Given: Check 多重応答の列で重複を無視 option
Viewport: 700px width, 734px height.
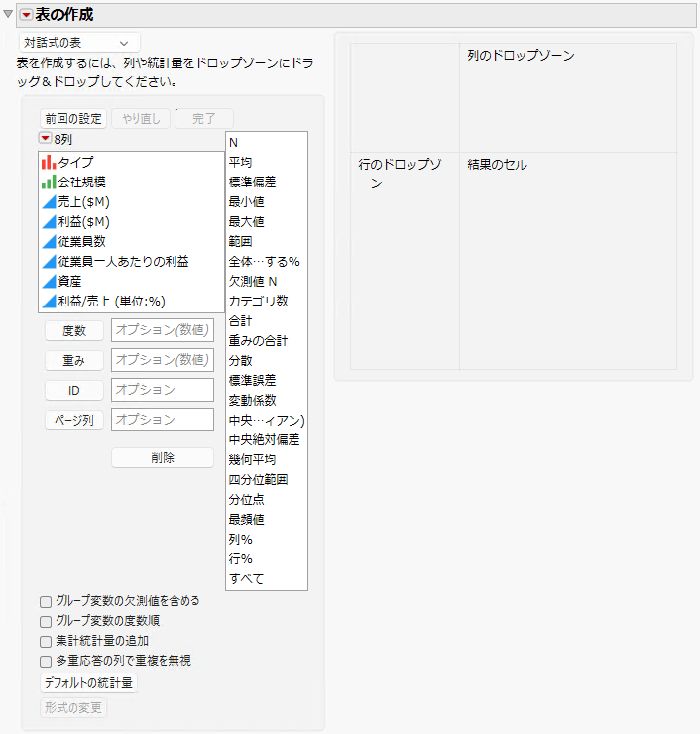Looking at the screenshot, I should coord(46,662).
